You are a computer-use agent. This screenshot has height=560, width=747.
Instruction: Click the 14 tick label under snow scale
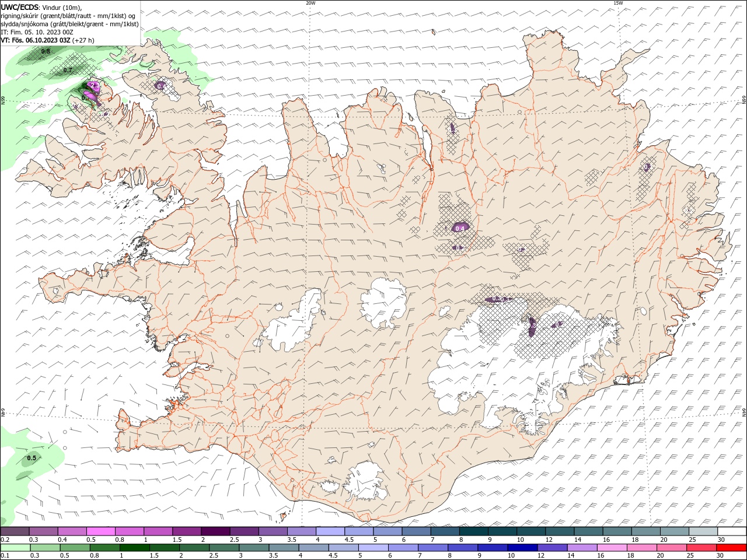(578, 540)
